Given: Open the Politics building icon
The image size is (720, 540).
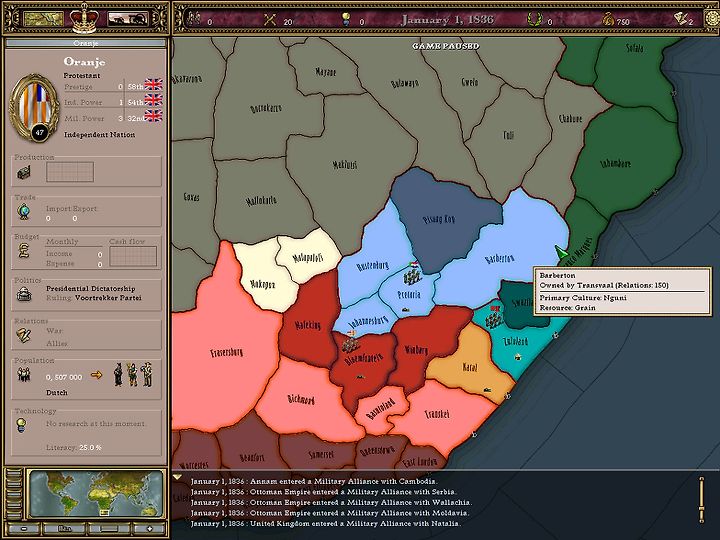Looking at the screenshot, I should (24, 294).
